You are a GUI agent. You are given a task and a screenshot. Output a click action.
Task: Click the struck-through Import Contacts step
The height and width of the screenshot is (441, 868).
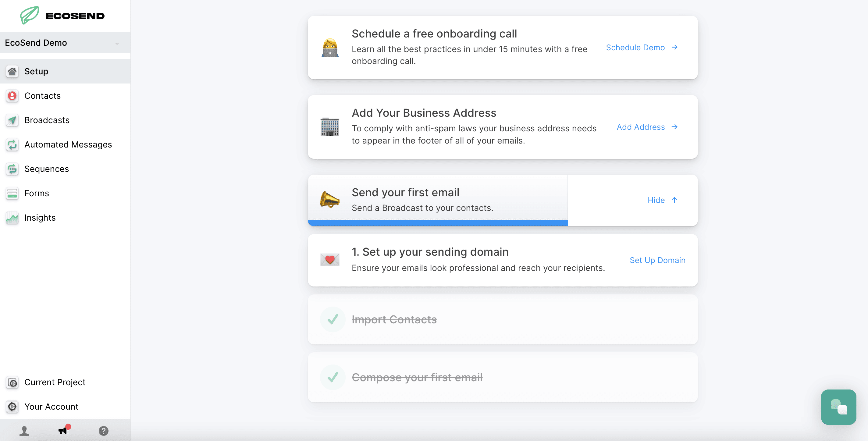pyautogui.click(x=394, y=319)
